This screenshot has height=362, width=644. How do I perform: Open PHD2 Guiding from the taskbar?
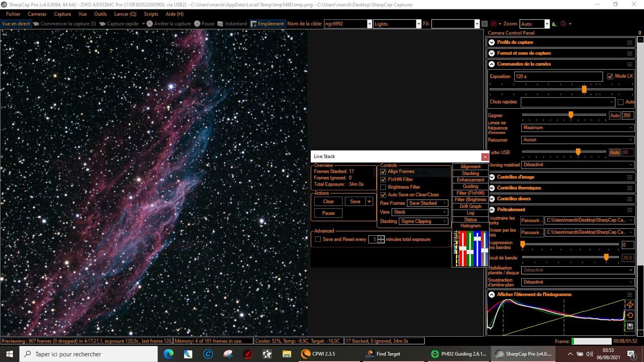458,354
